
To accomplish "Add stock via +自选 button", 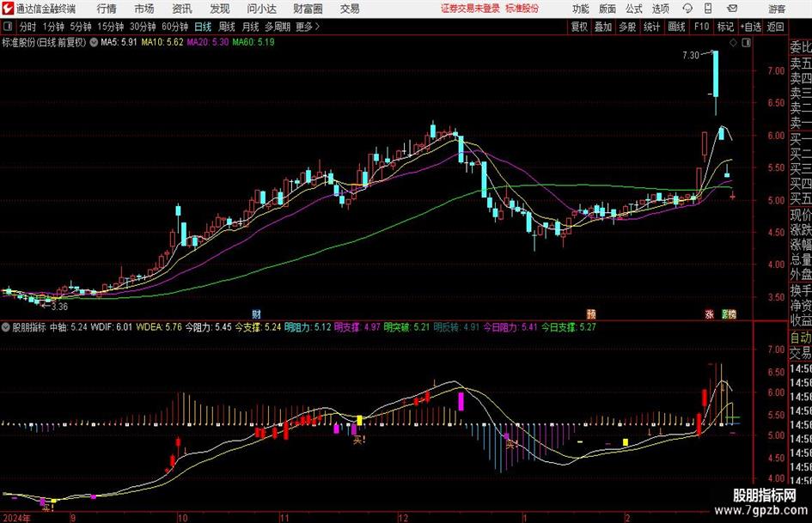I will click(750, 27).
